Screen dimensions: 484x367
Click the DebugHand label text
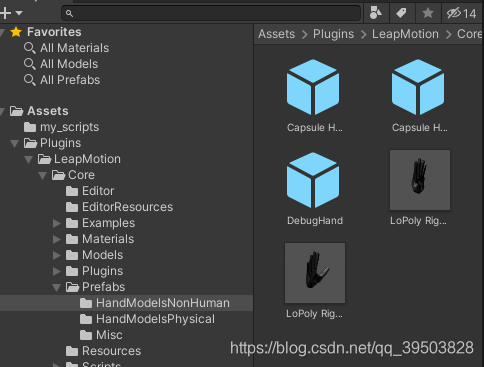click(315, 221)
